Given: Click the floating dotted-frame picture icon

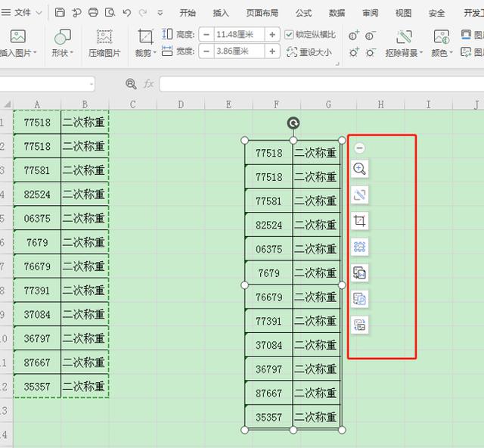Looking at the screenshot, I should [360, 247].
